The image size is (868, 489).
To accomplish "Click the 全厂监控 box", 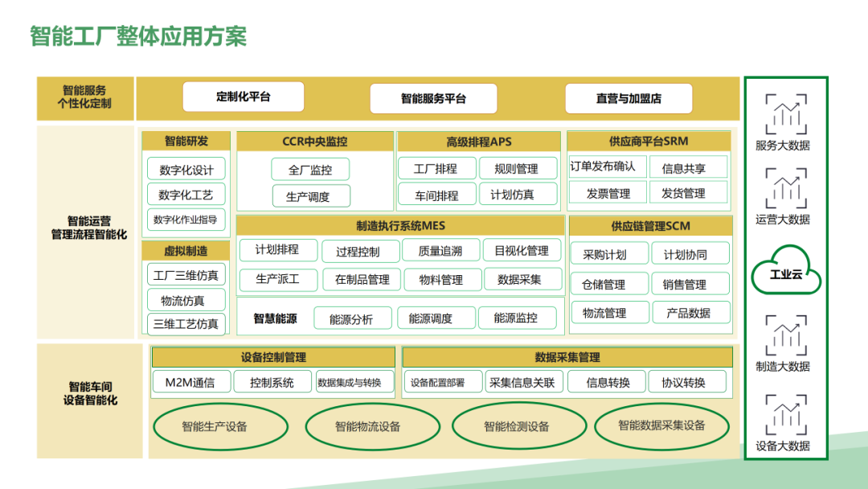I will [x=310, y=170].
